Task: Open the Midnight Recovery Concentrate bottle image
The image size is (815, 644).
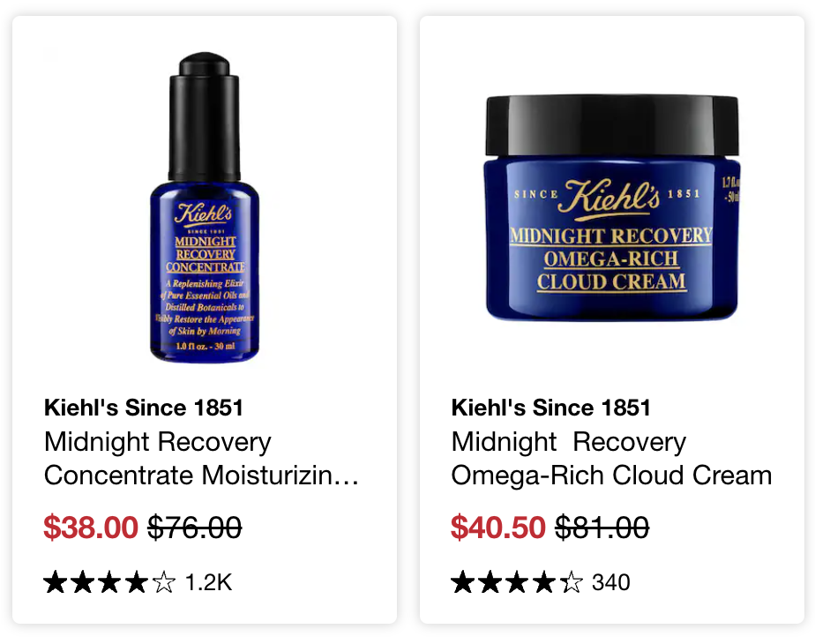Action: coord(205,206)
